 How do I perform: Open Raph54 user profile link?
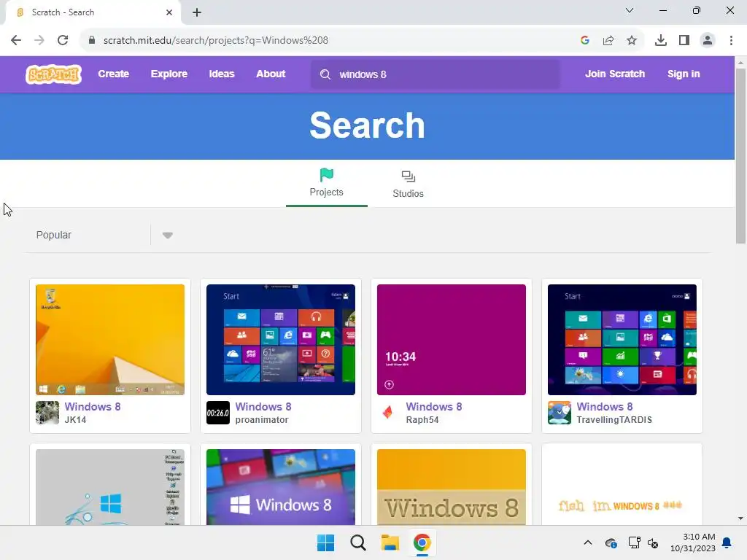(x=422, y=419)
